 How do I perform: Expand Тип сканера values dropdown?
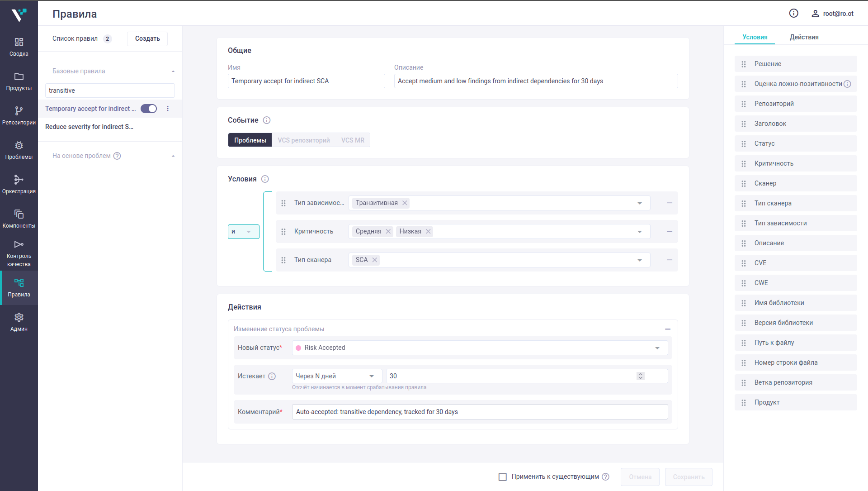coord(640,260)
